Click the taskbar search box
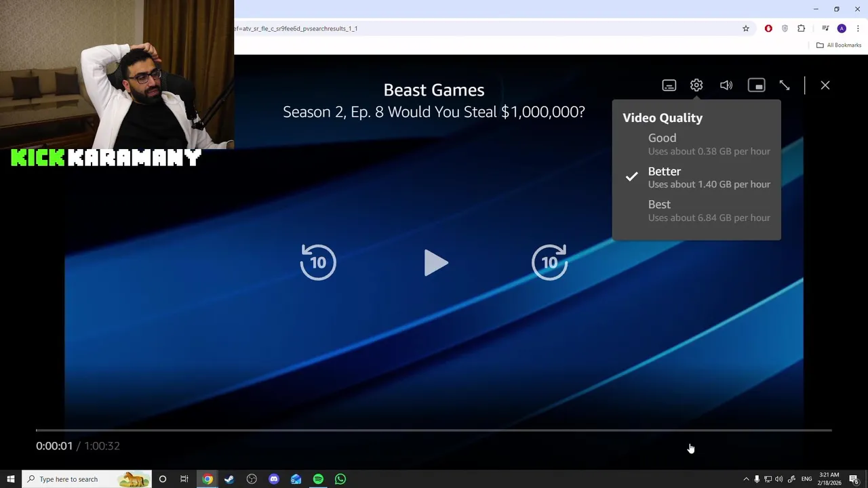Screen dimensions: 868x488 (87, 479)
